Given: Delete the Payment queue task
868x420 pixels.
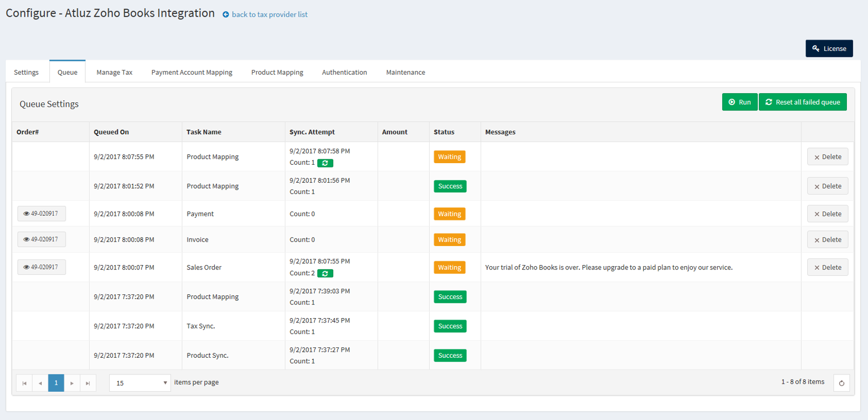Looking at the screenshot, I should [x=827, y=214].
